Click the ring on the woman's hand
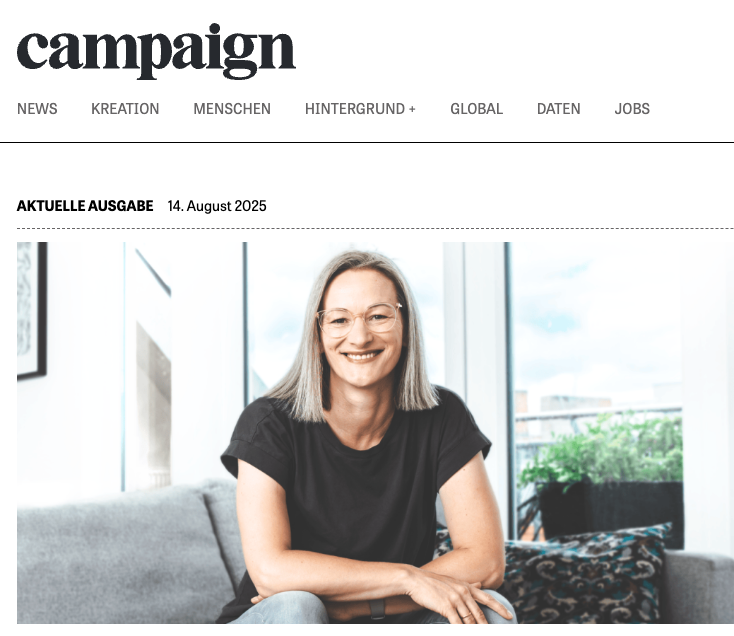 click(466, 616)
